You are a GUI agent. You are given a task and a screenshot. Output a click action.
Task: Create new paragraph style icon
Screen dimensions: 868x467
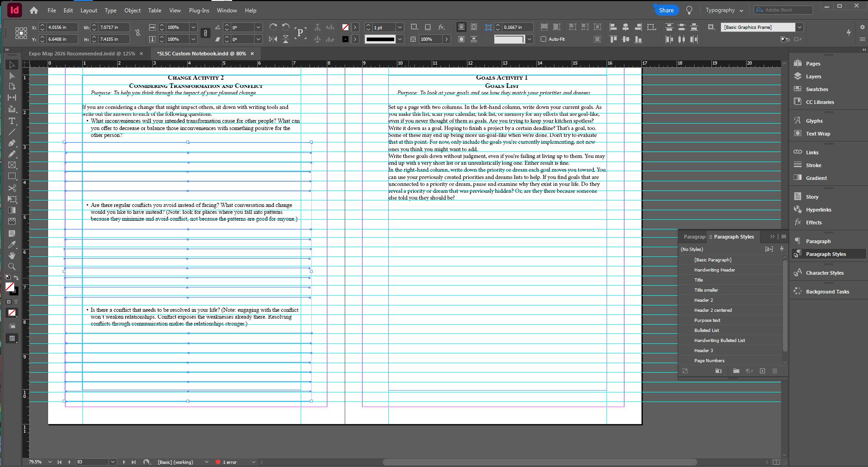tap(762, 371)
